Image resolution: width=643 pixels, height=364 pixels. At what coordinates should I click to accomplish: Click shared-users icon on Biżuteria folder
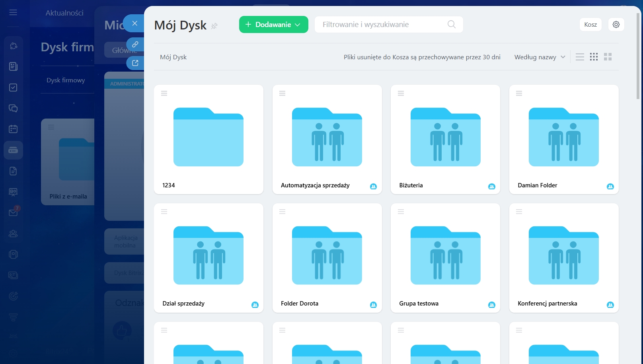(491, 186)
